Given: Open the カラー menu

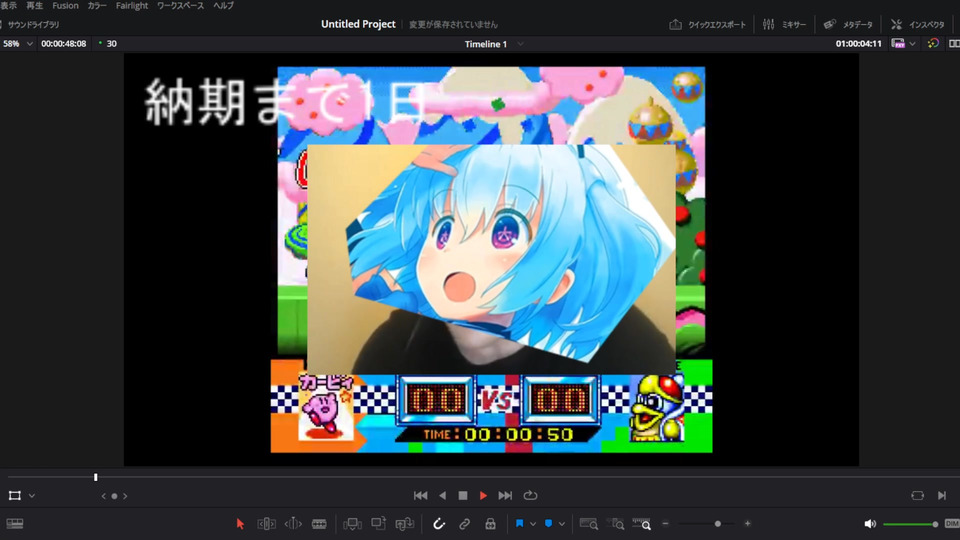Looking at the screenshot, I should click(x=97, y=6).
